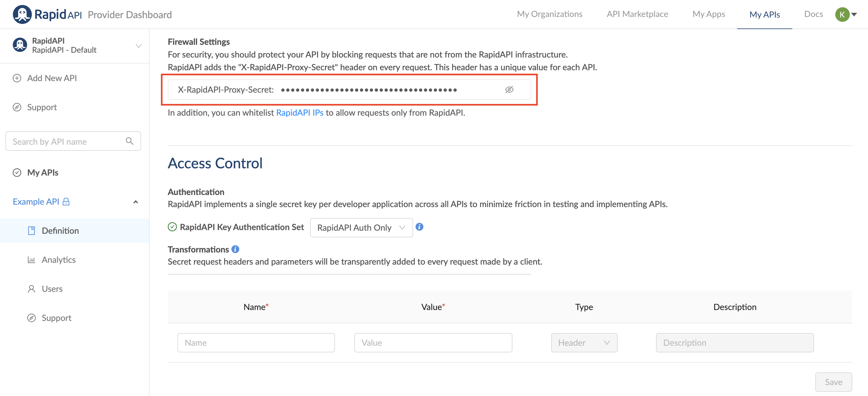Click the Save button
Screen dimensions: 868x396
pyautogui.click(x=833, y=382)
